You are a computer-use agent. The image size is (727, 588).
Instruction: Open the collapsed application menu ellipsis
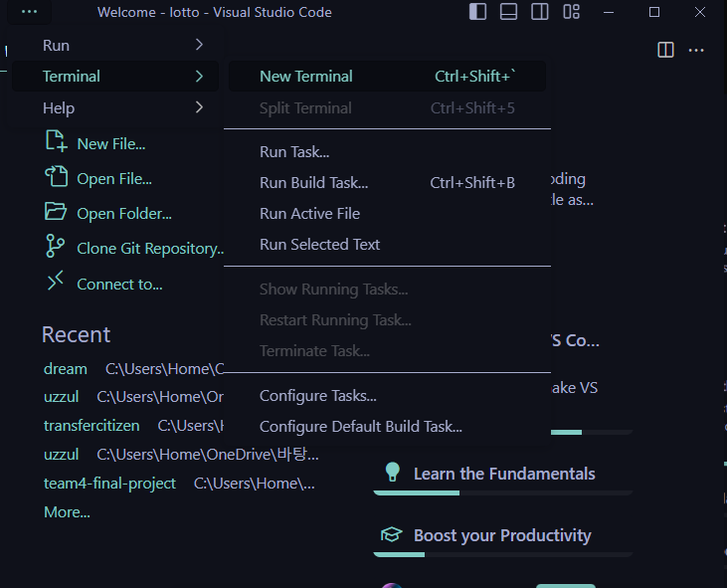tap(29, 12)
